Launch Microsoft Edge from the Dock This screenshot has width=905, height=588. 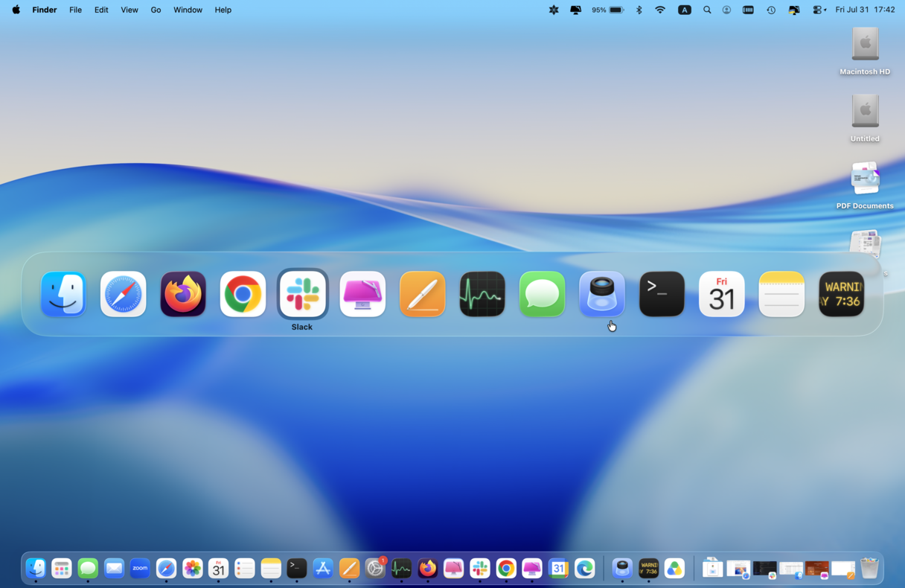[x=585, y=569]
